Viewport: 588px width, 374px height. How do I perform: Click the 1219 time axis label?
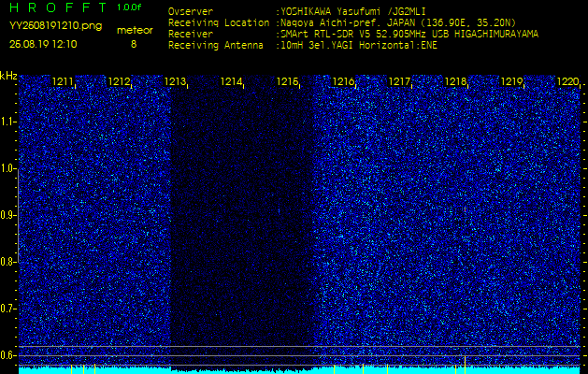pos(511,81)
